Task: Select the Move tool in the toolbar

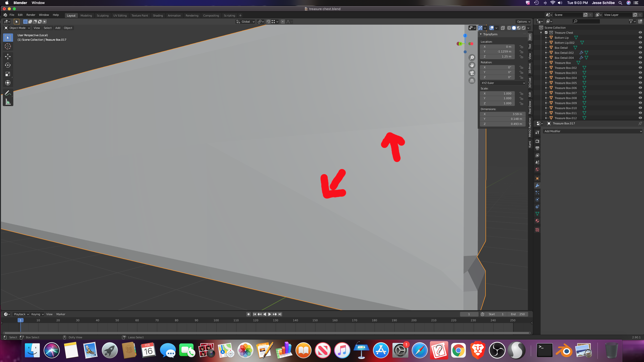Action: tap(8, 57)
